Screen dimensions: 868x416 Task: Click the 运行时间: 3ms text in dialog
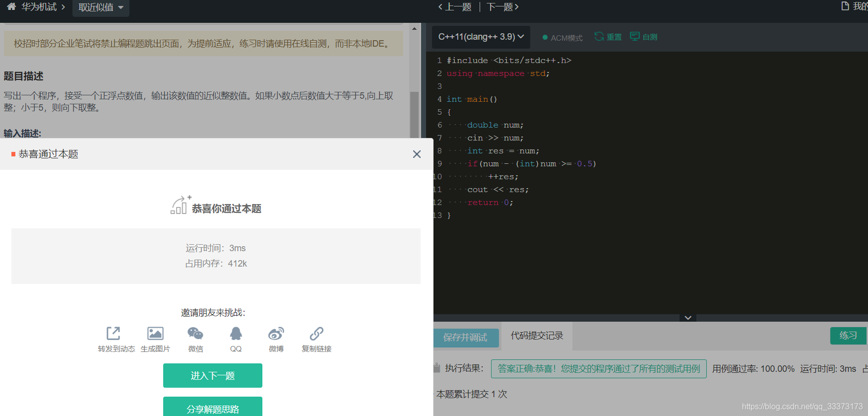pyautogui.click(x=216, y=248)
